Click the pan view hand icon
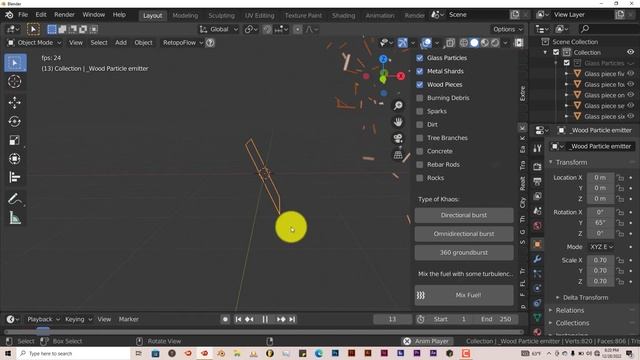 coord(398,122)
